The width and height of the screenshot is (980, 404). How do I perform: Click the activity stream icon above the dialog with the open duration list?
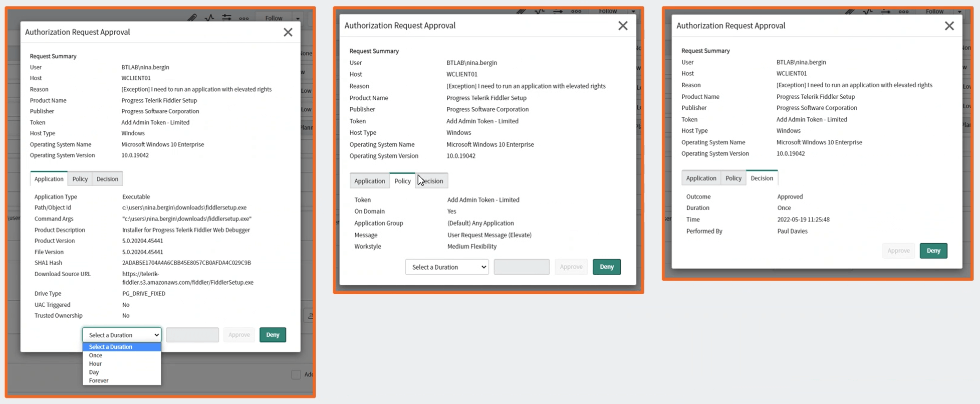[209, 18]
